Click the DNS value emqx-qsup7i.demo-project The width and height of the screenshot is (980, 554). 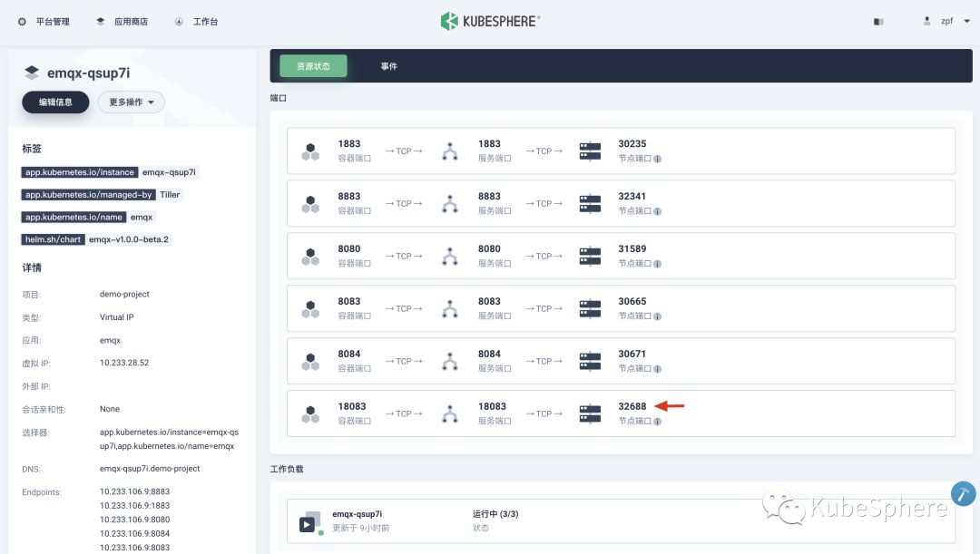tap(150, 469)
